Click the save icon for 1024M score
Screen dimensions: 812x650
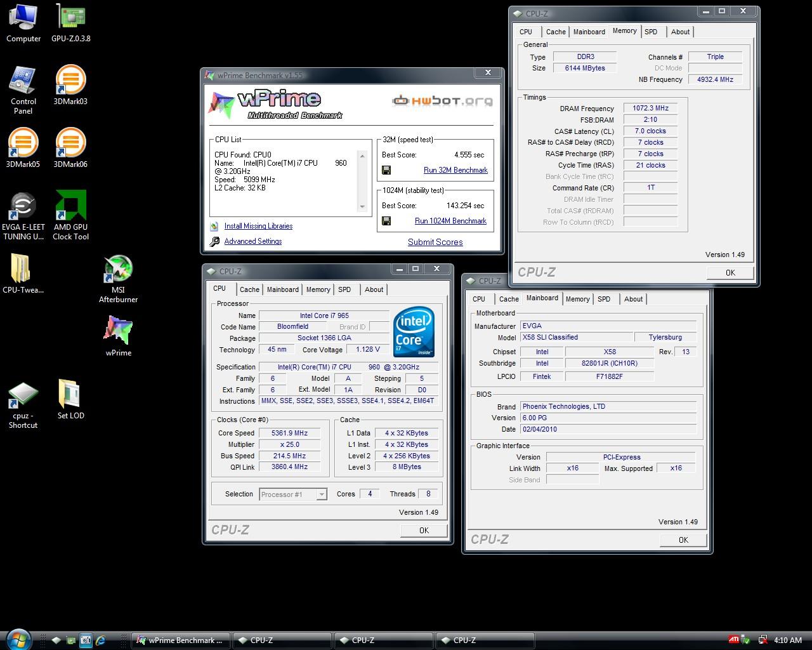pyautogui.click(x=386, y=221)
